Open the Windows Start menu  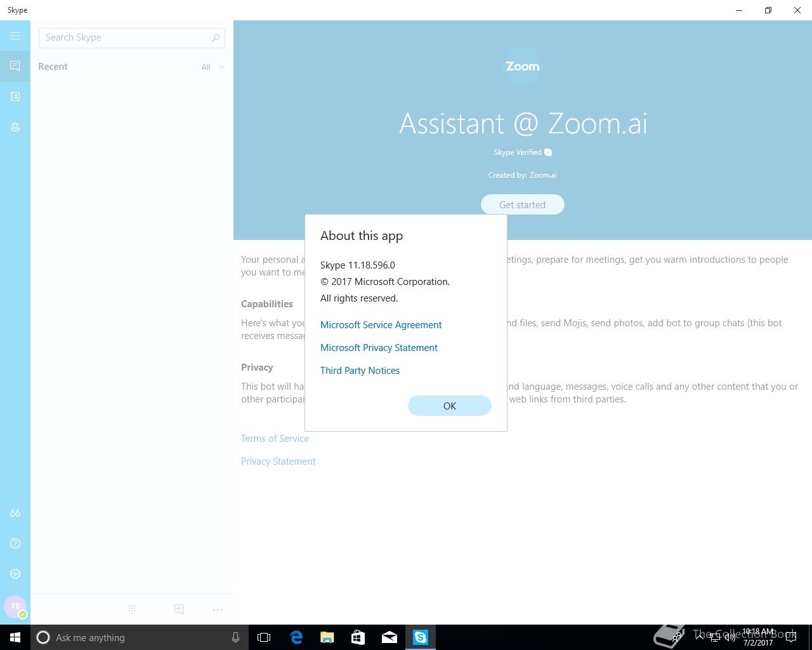coord(15,637)
